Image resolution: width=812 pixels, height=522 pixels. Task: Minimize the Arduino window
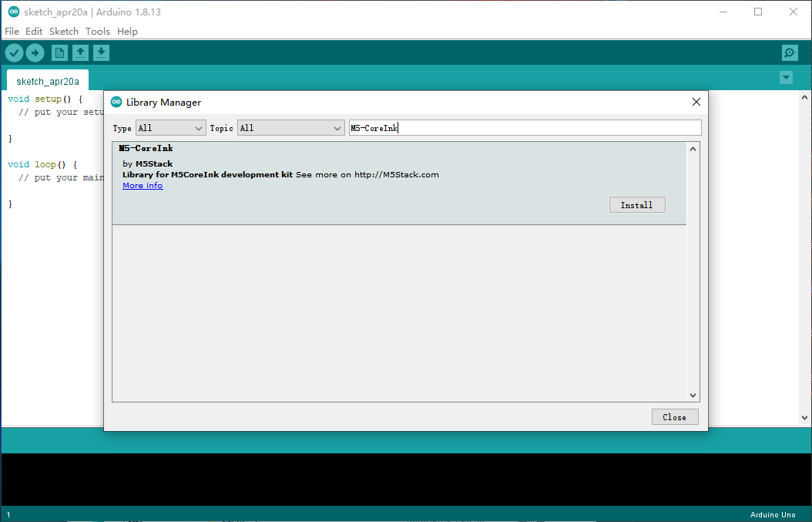pyautogui.click(x=723, y=12)
